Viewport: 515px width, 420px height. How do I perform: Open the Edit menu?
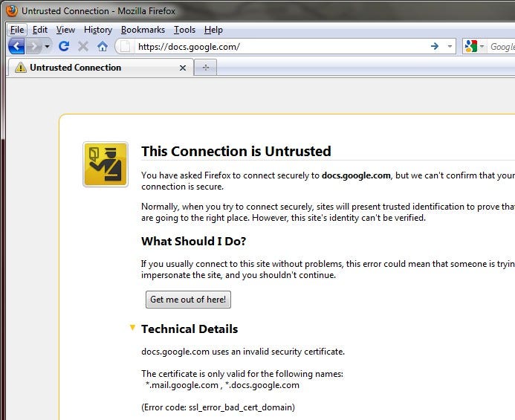39,30
